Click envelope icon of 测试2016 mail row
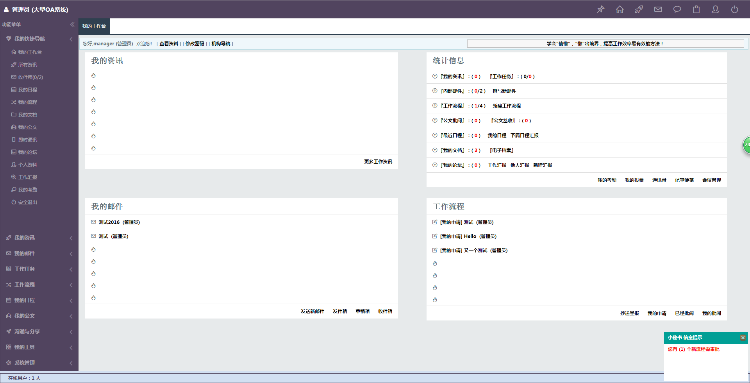 (93, 222)
